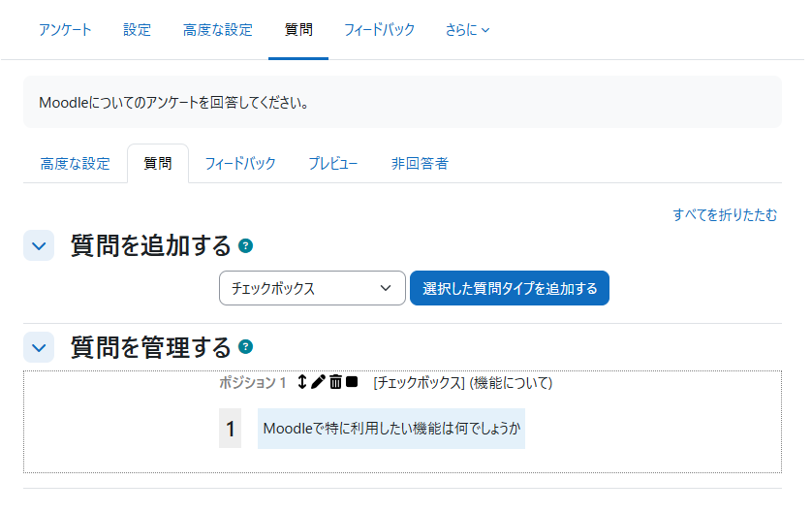812x513 pixels.
Task: Open help icon beside 質問を管理する
Action: (245, 346)
